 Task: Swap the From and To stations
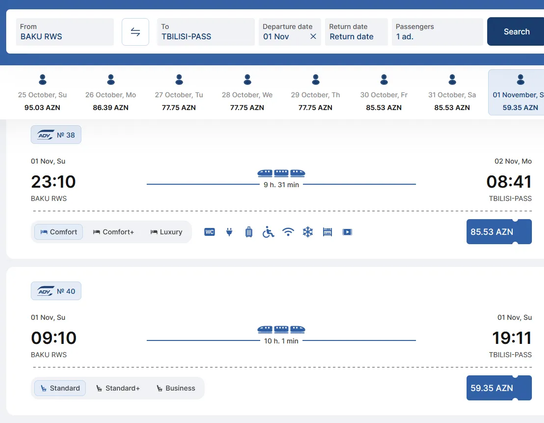(135, 32)
